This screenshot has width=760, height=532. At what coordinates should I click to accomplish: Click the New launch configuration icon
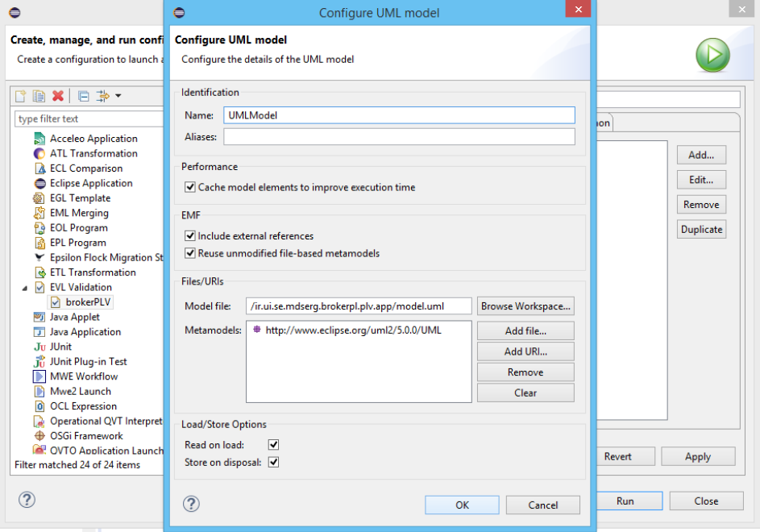coord(20,96)
